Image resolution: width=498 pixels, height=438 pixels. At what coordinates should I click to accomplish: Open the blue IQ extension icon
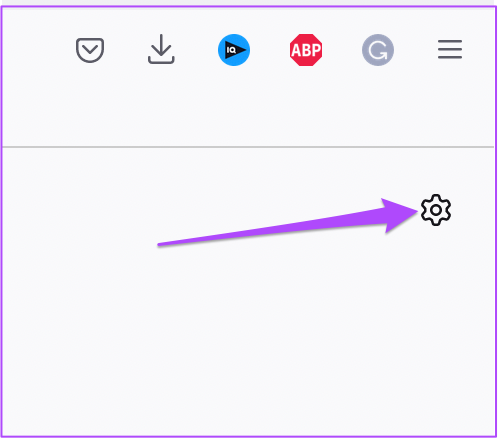234,50
